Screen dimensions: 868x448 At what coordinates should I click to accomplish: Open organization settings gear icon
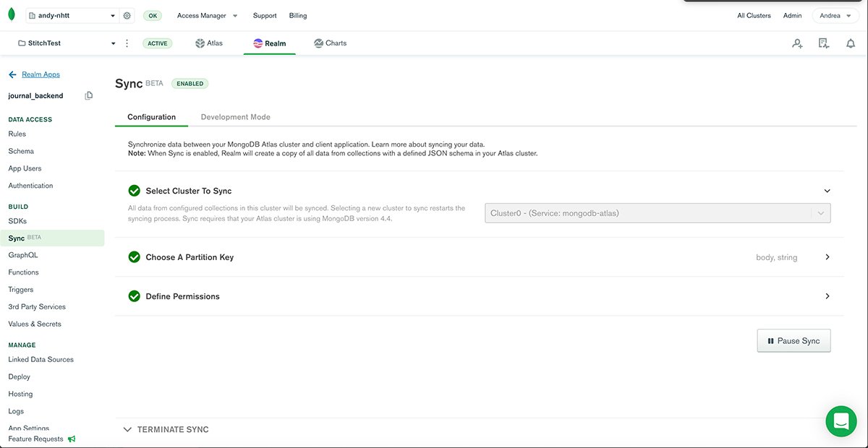coord(127,16)
